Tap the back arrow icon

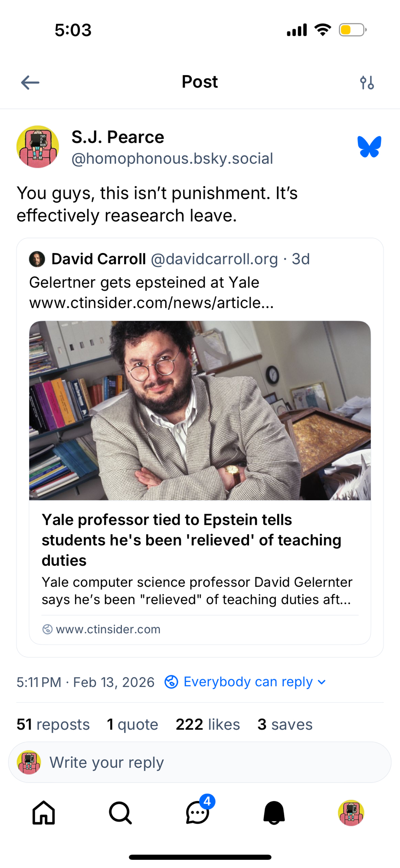[x=30, y=82]
